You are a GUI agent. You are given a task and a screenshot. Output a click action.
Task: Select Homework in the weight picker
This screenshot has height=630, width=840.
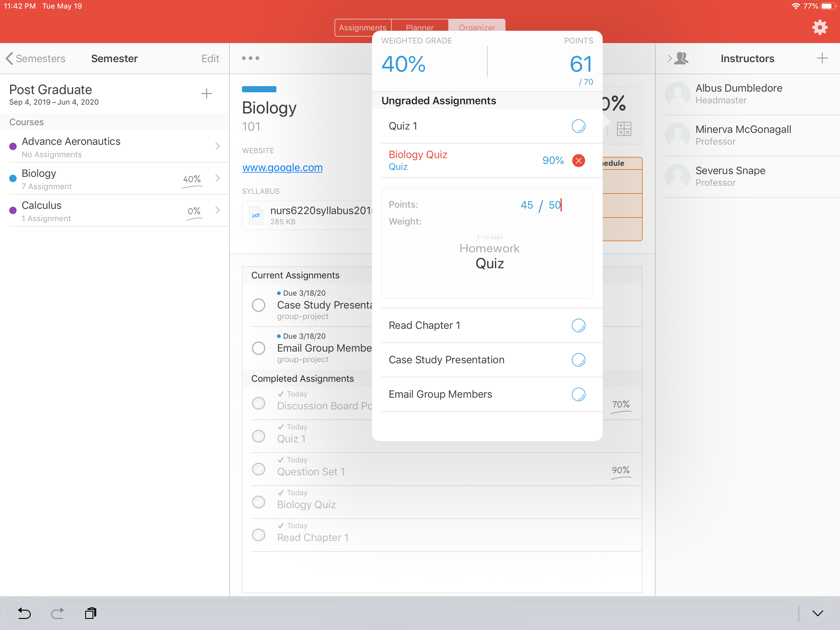click(489, 248)
